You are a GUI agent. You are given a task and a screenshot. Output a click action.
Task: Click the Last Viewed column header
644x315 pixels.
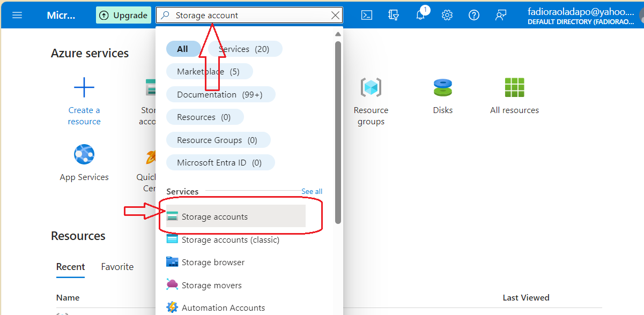point(525,297)
